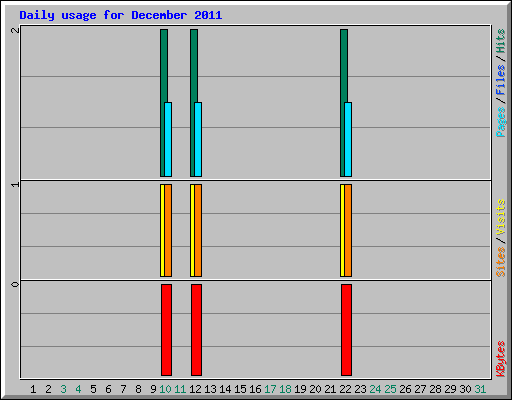Click the y-axis value '0'
Image resolution: width=512 pixels, height=400 pixels.
pos(15,284)
